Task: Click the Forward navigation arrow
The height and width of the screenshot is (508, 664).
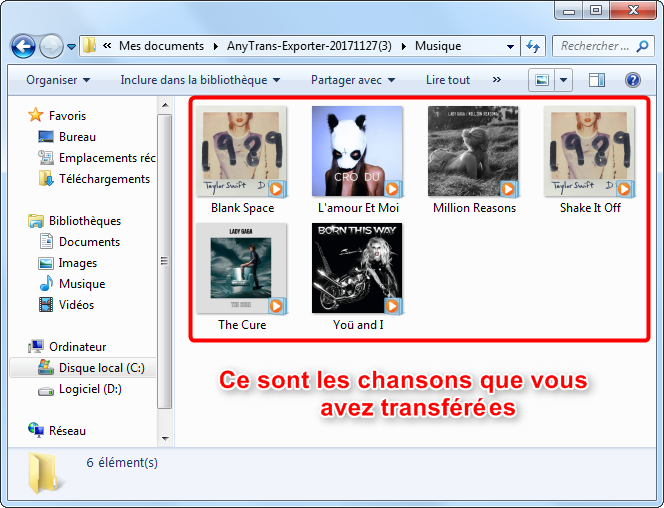Action: coord(51,46)
